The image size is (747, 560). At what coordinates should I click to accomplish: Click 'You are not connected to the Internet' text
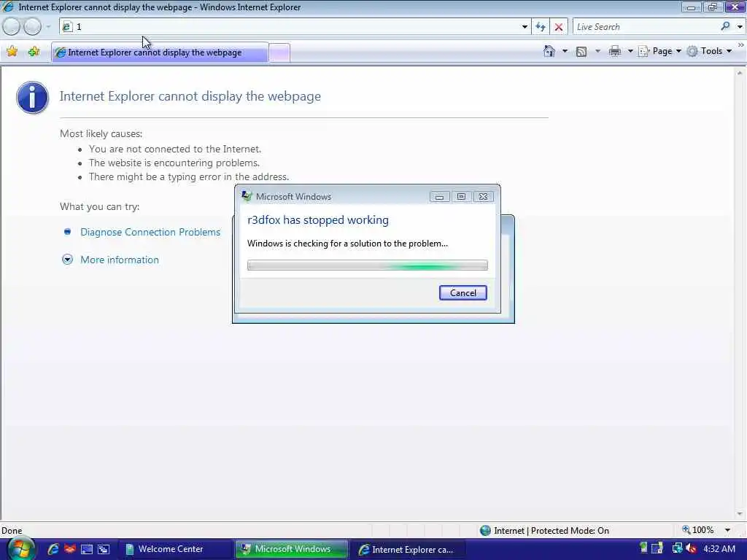point(175,149)
